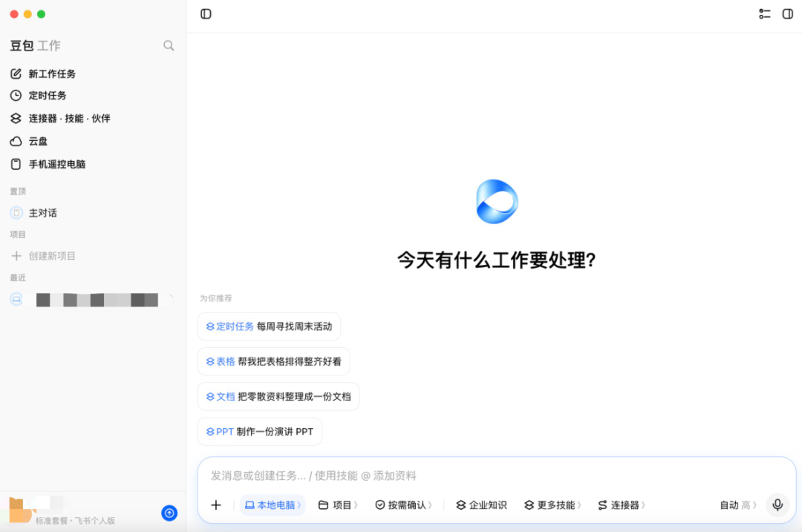
Task: Click the plus attachment icon
Action: pyautogui.click(x=216, y=505)
